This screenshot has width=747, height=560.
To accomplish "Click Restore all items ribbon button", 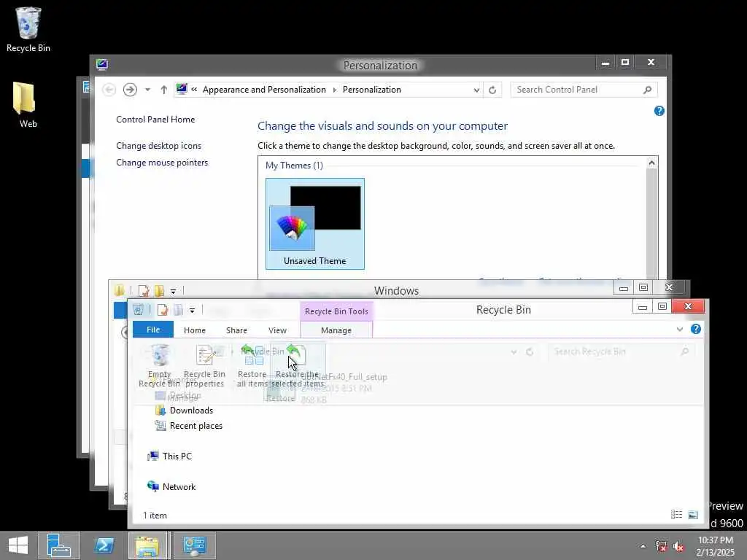I will click(x=252, y=366).
